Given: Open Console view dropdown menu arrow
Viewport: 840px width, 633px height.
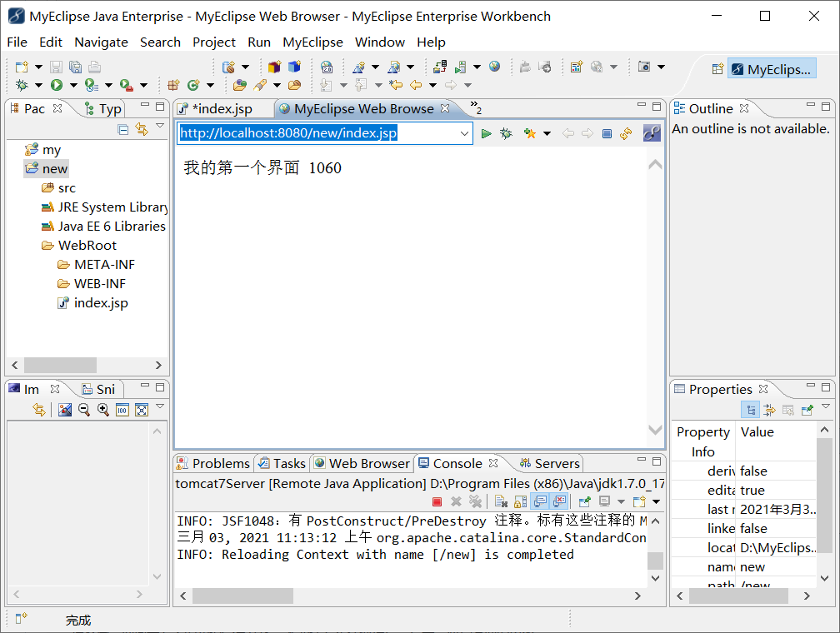Looking at the screenshot, I should 657,501.
